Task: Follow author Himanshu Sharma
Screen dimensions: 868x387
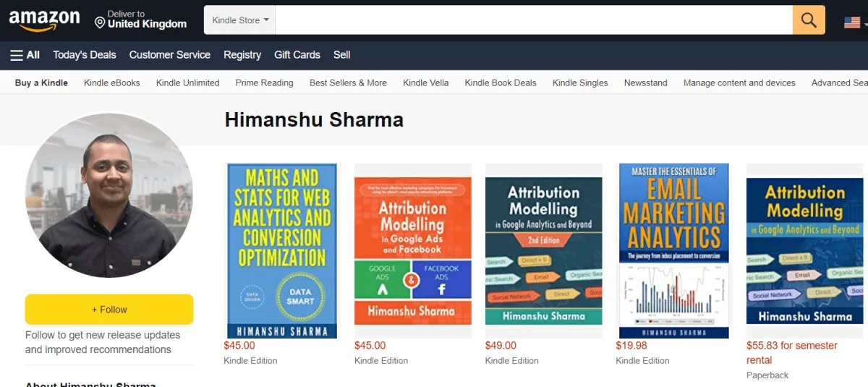Action: (x=109, y=310)
